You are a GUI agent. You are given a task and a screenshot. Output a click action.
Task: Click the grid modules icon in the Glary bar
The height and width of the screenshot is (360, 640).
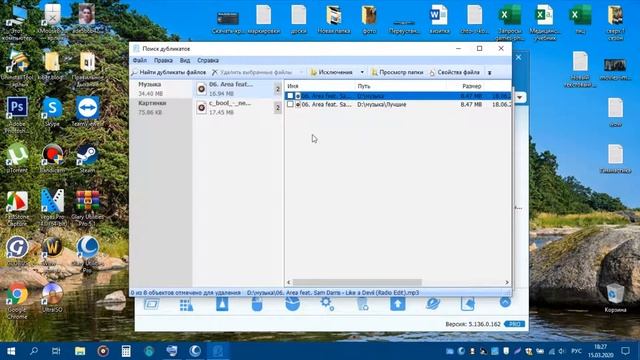tap(187, 304)
